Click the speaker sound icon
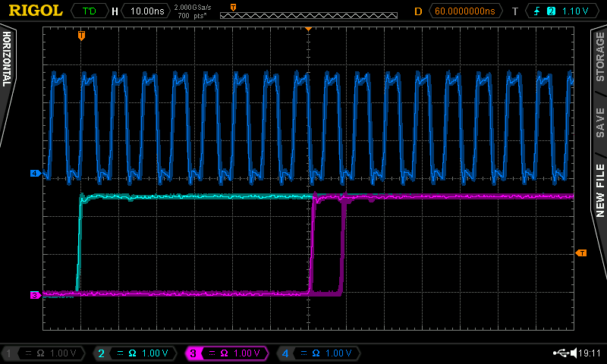 click(574, 353)
